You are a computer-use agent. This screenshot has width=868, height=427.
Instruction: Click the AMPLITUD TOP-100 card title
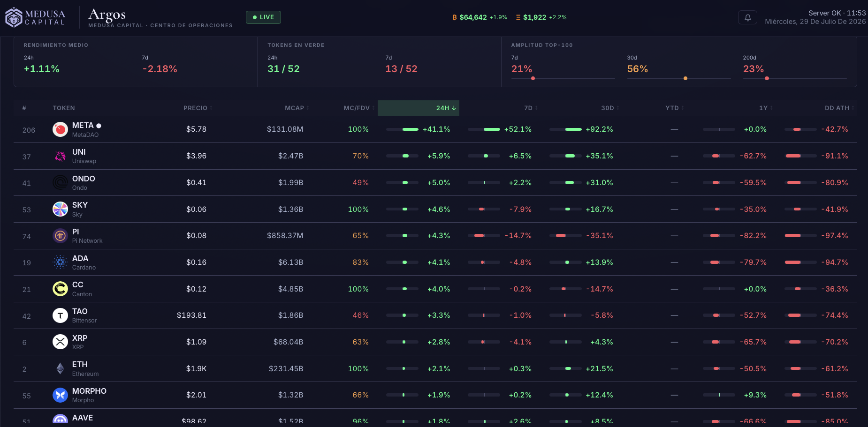tap(542, 45)
